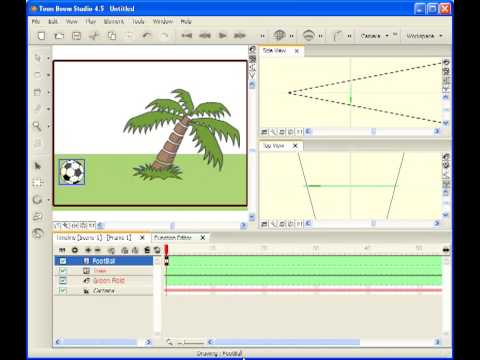
Task: Expand the Rotate tool options arrow
Action: 49,200
